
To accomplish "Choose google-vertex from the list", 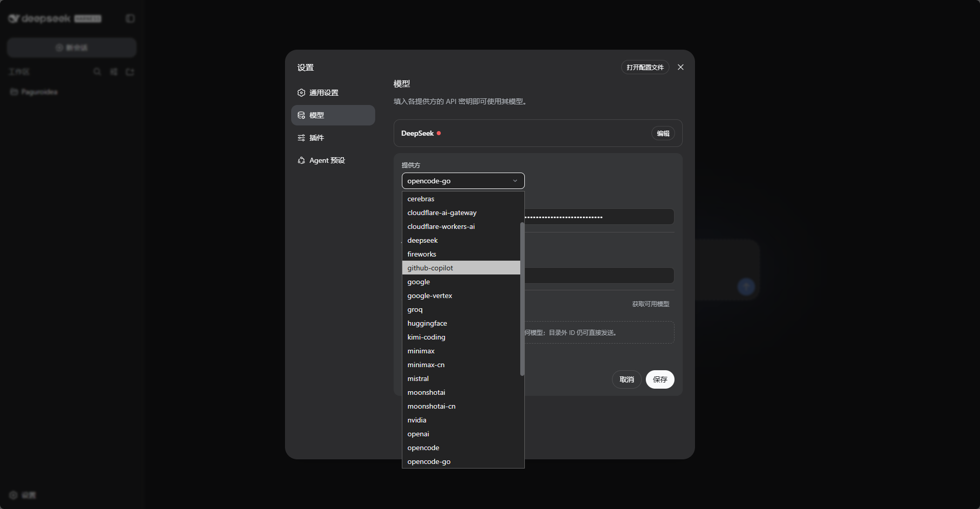I will pos(461,295).
